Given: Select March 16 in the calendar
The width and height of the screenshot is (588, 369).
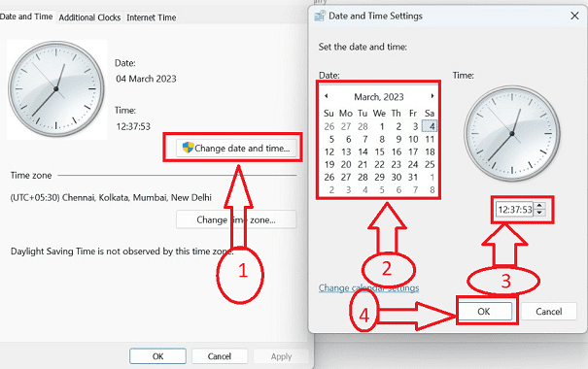Looking at the screenshot, I should (397, 151).
